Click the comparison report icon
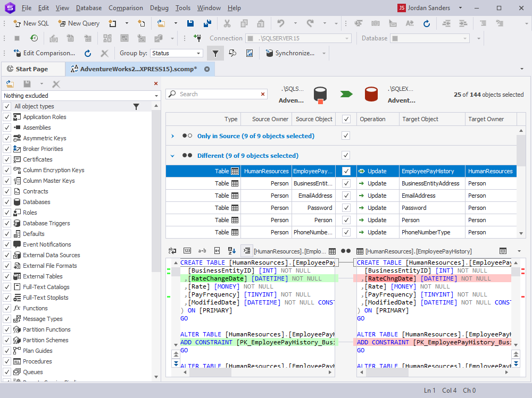This screenshot has width=532, height=398. coord(250,53)
